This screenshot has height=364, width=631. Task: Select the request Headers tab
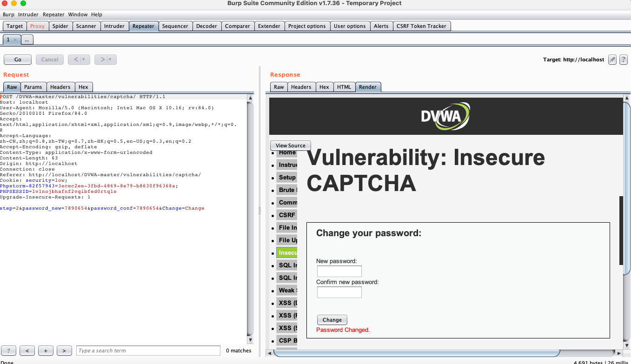pos(60,87)
